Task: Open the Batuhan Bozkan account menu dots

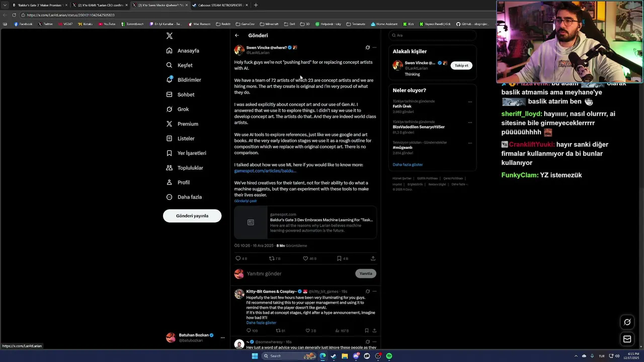Action: [x=222, y=337]
